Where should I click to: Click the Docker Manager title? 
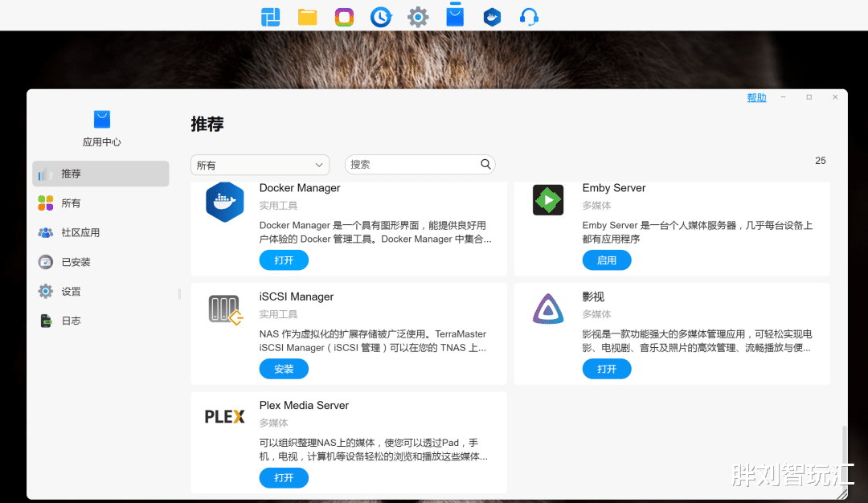pos(300,188)
